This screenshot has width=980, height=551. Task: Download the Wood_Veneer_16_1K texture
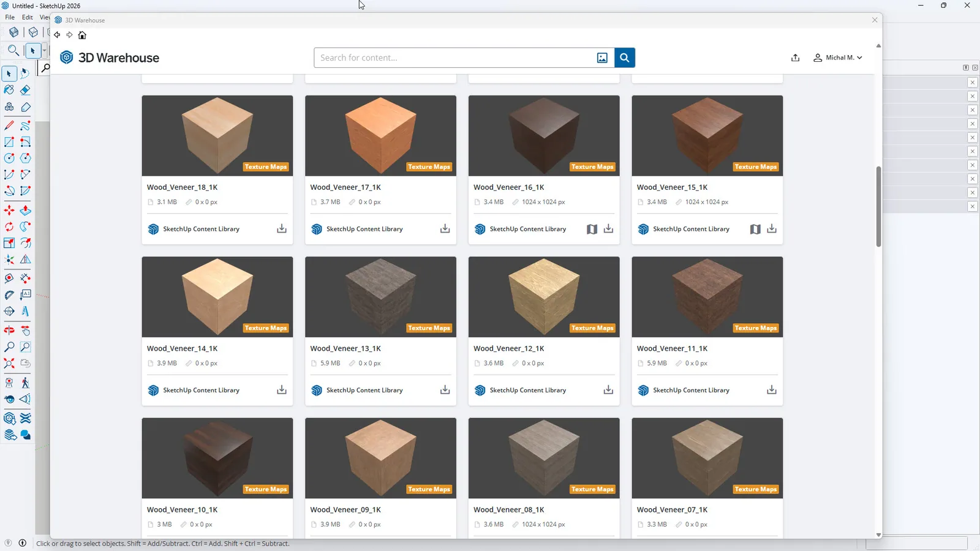pyautogui.click(x=608, y=229)
